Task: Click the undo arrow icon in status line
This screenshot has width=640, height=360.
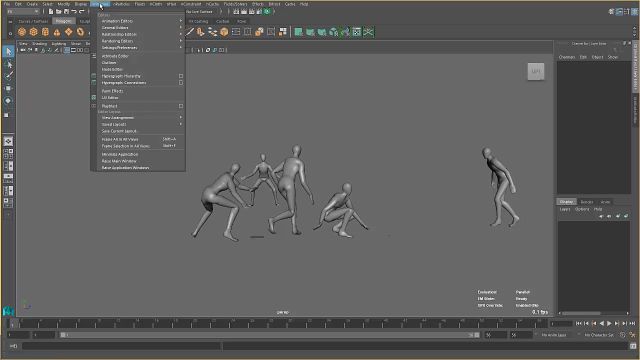Action: (74, 11)
